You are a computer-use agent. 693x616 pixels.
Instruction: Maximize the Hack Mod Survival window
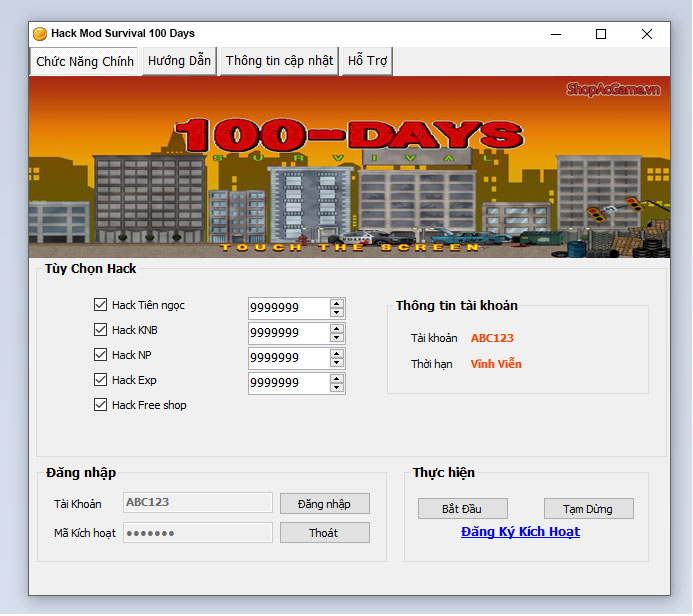tap(601, 34)
